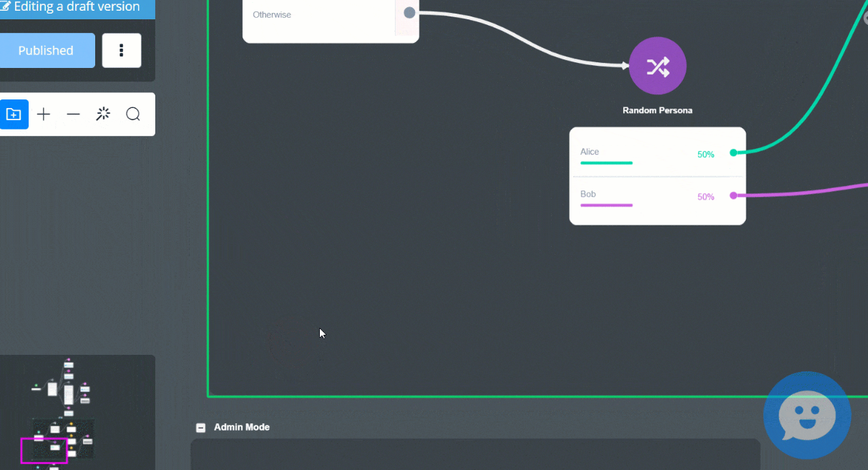Select the Random Persona shuffle node
Viewport: 868px width, 470px height.
[x=657, y=66]
